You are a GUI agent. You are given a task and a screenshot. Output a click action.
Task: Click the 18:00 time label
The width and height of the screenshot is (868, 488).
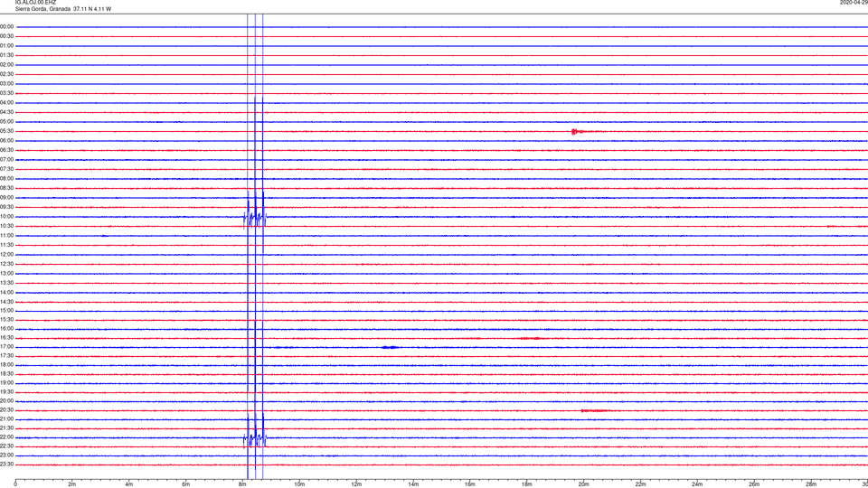[x=6, y=364]
